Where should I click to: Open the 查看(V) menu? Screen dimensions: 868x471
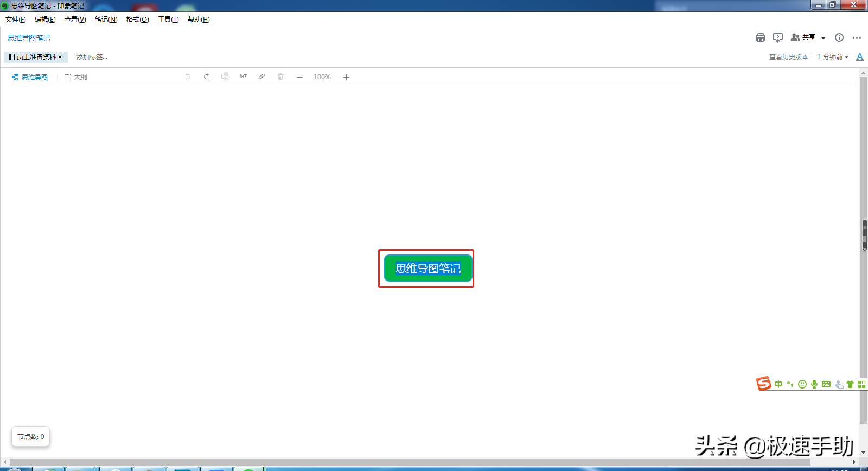tap(75, 20)
